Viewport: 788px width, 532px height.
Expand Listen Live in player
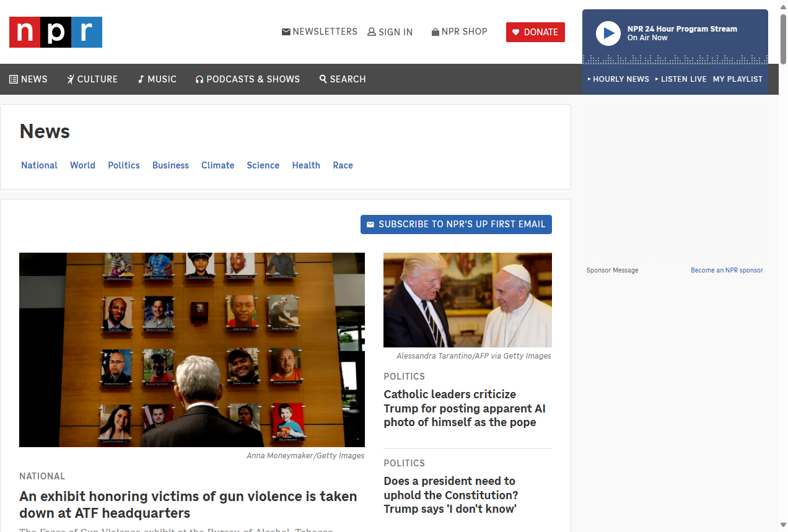(680, 79)
